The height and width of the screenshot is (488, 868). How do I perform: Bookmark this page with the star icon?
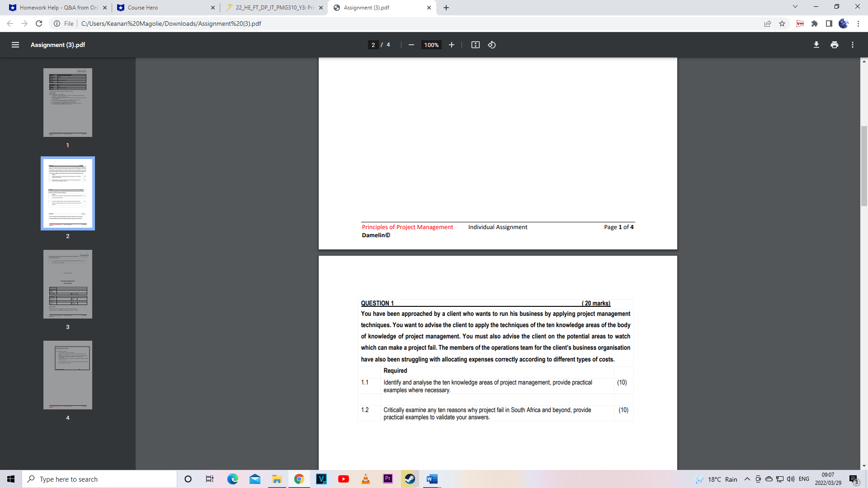point(782,23)
